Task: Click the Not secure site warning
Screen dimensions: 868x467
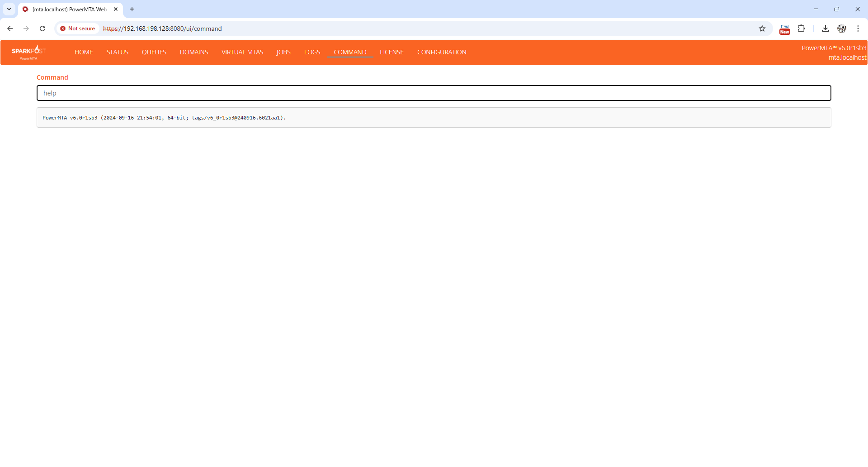Action: (x=78, y=29)
